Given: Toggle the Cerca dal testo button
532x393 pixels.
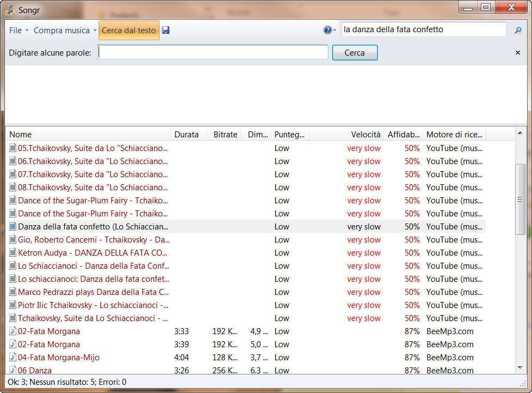Looking at the screenshot, I should tap(129, 31).
